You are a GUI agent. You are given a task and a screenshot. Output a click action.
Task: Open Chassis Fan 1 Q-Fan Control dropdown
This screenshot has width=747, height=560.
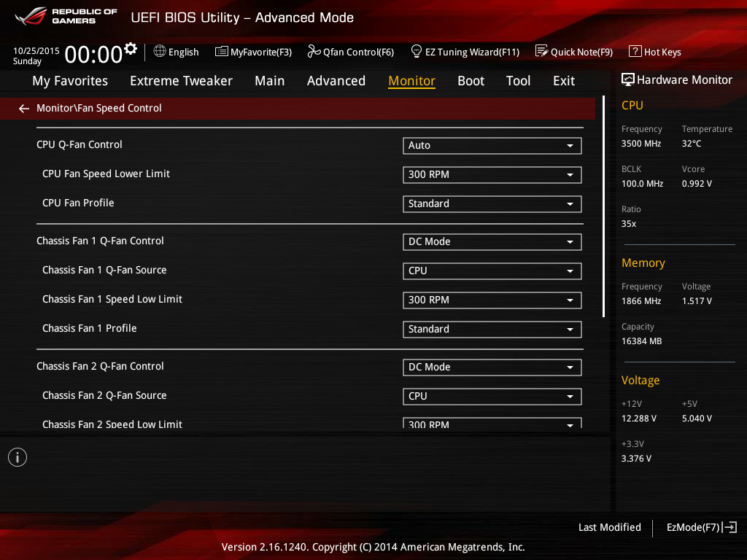492,242
